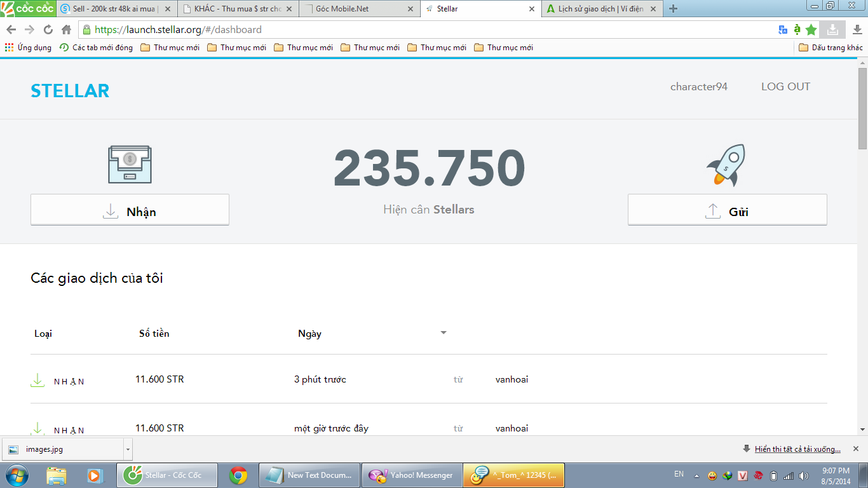Viewport: 868px width, 488px height.
Task: Expand options for images.jpg download
Action: tap(128, 449)
